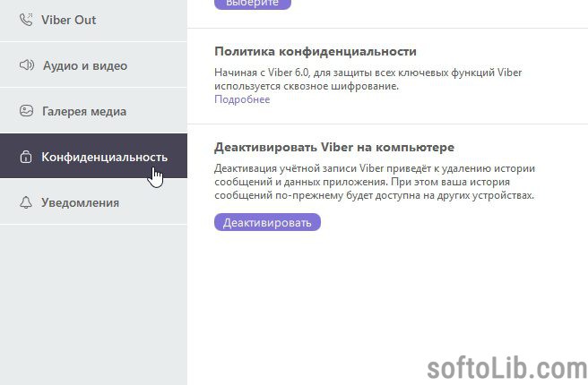Click the Деактивировать Viber на компьютере heading
This screenshot has width=588, height=385.
click(334, 147)
